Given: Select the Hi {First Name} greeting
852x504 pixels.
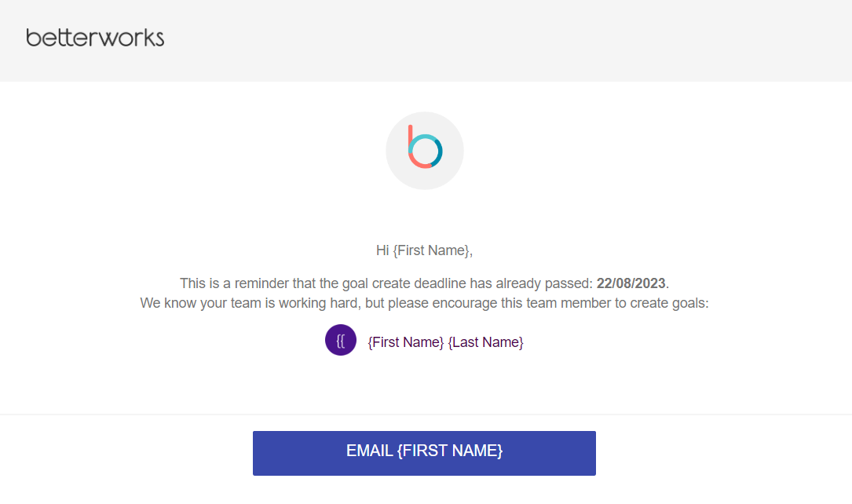Looking at the screenshot, I should pyautogui.click(x=424, y=250).
